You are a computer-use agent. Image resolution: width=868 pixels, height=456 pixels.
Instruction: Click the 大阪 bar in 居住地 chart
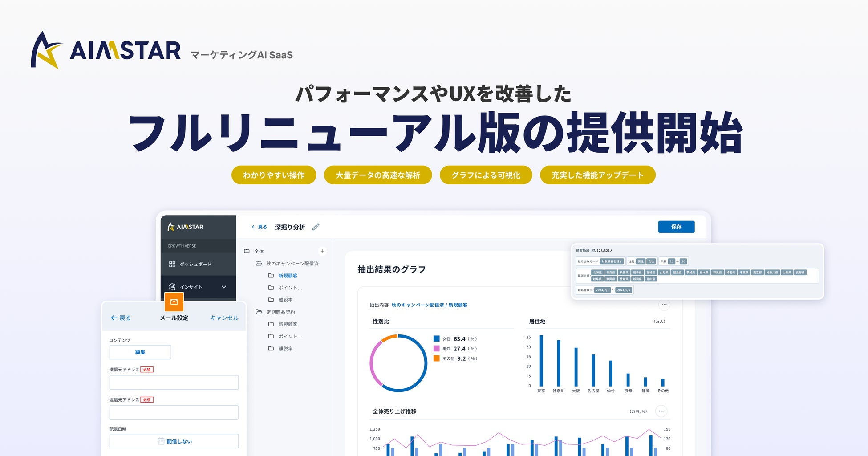(576, 367)
